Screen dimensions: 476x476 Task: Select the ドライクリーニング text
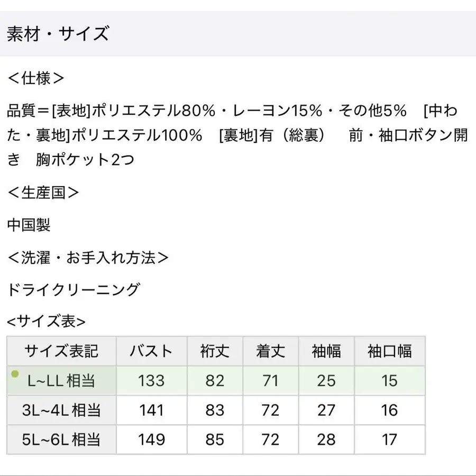74,290
